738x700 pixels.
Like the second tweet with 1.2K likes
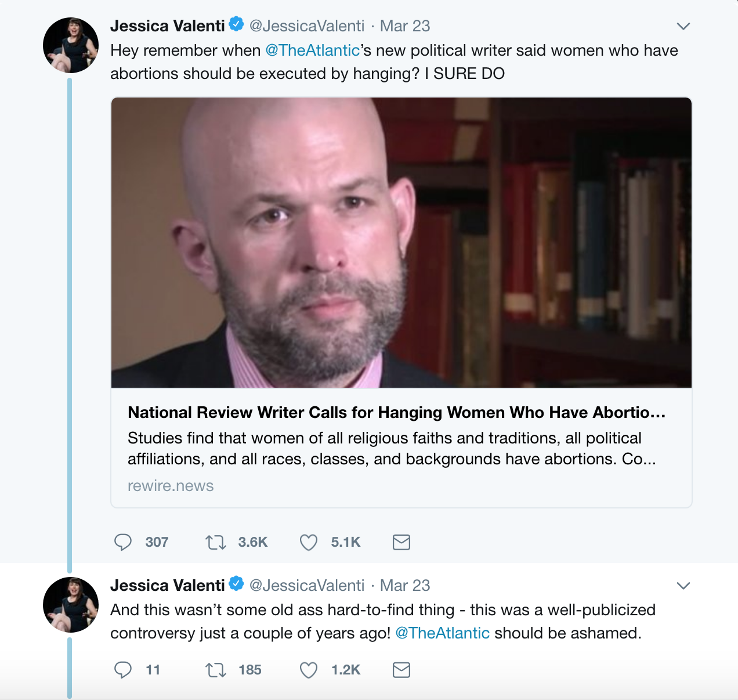click(x=309, y=670)
